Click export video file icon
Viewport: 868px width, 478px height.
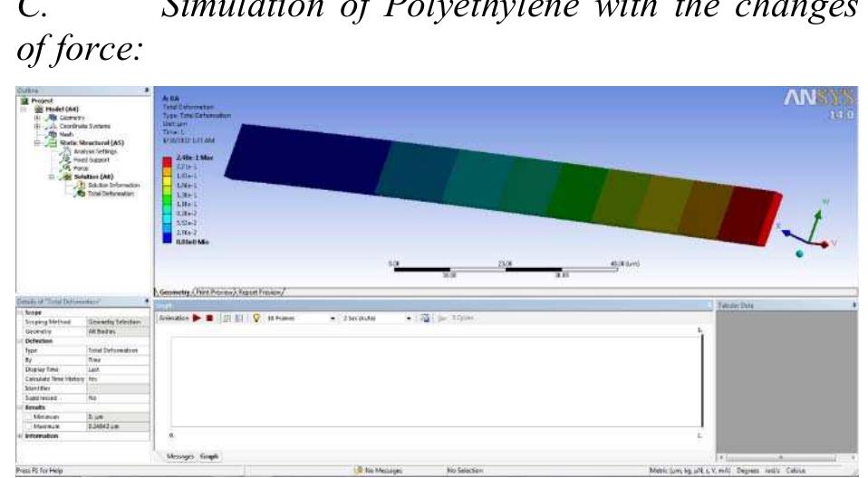pyautogui.click(x=425, y=318)
